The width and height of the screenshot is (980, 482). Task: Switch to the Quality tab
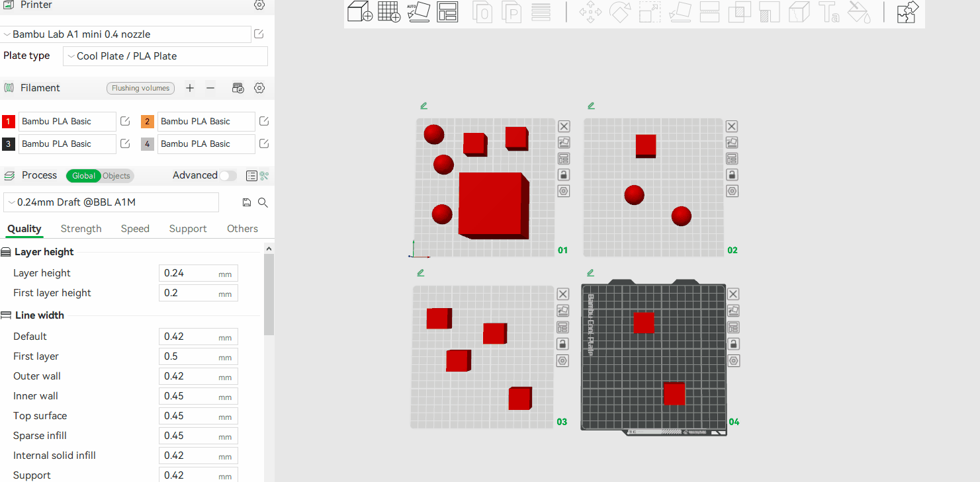(x=24, y=229)
